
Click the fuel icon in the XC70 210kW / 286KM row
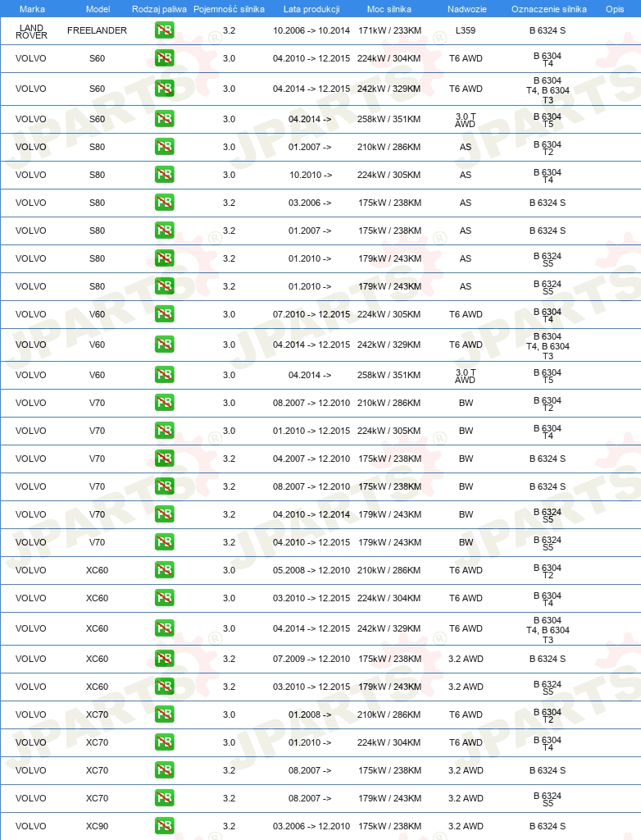(165, 714)
